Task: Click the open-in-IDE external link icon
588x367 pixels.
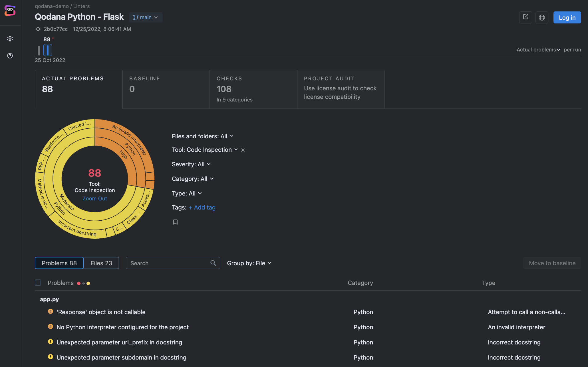Action: 525,17
